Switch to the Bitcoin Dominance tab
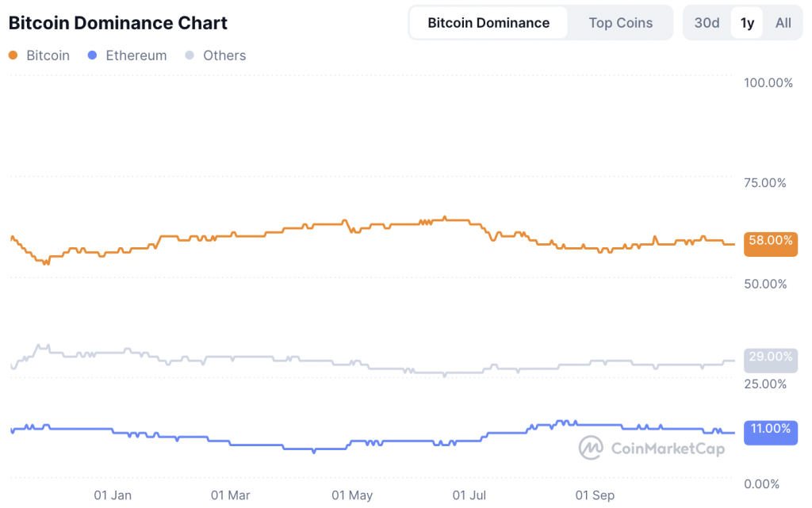 pos(488,23)
